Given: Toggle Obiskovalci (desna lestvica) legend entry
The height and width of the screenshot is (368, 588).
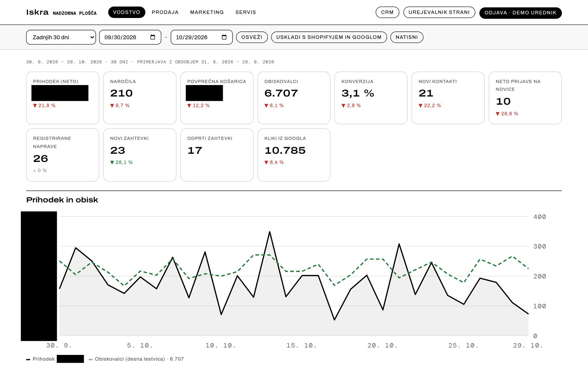Looking at the screenshot, I should pyautogui.click(x=136, y=359).
